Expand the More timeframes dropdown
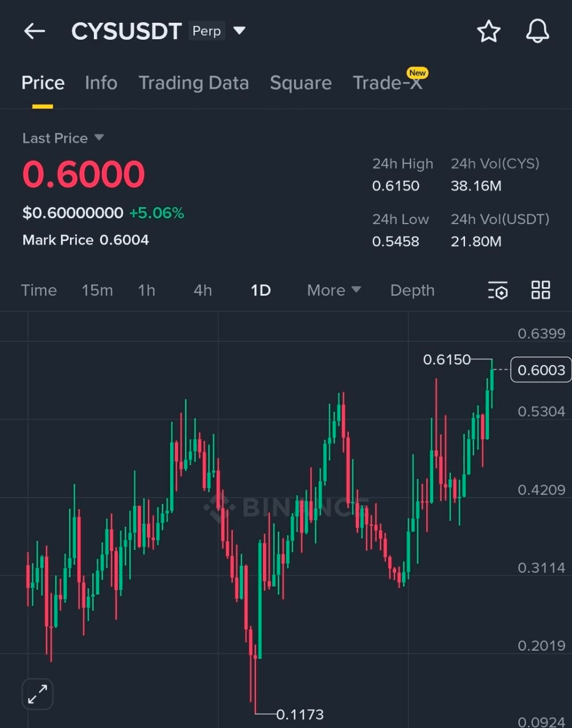Viewport: 572px width, 728px height. click(x=334, y=290)
